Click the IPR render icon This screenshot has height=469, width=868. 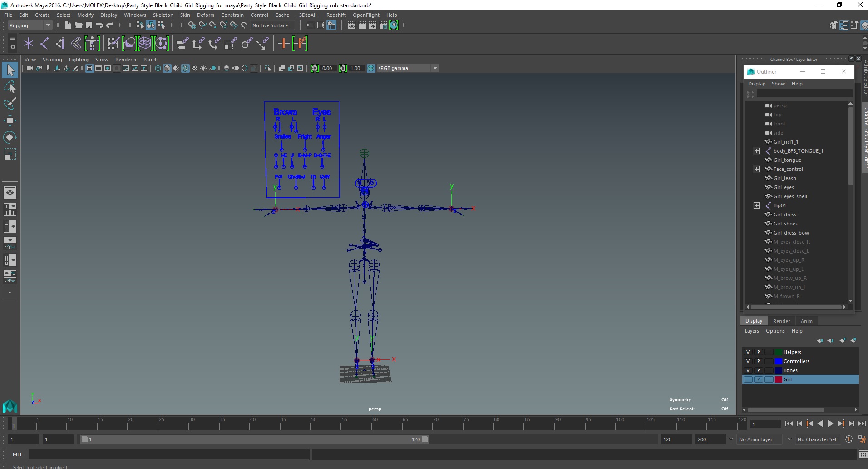(373, 25)
